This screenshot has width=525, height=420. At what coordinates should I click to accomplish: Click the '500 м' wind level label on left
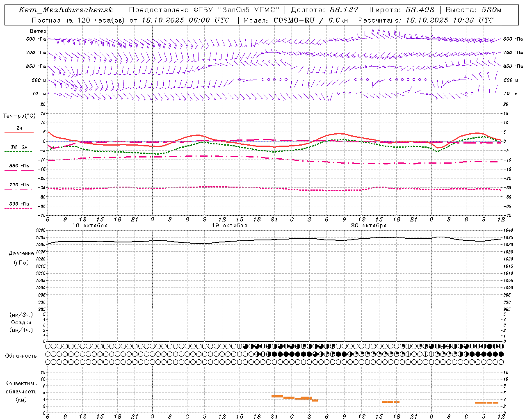[x=39, y=80]
